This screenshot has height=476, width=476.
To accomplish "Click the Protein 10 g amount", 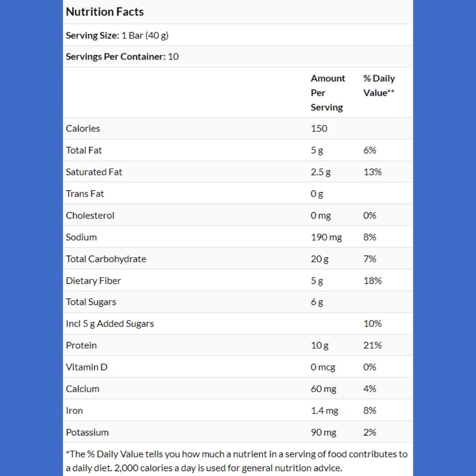I will coord(320,346).
